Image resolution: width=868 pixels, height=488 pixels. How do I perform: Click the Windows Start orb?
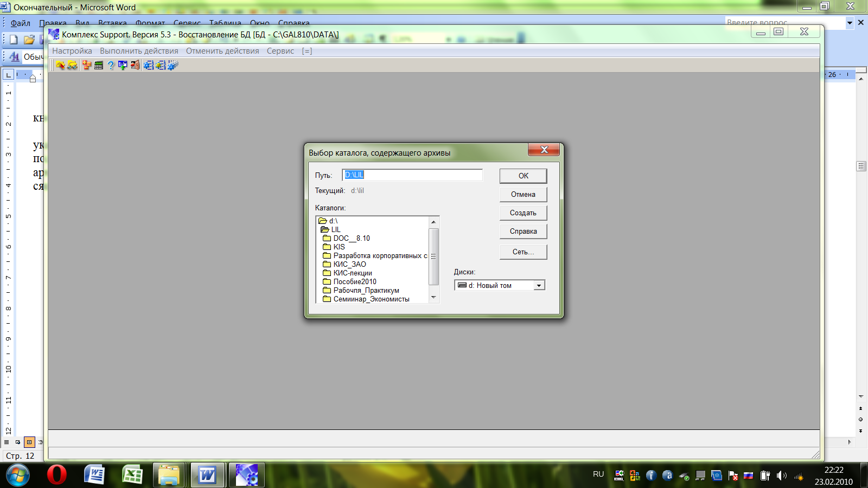pyautogui.click(x=18, y=476)
